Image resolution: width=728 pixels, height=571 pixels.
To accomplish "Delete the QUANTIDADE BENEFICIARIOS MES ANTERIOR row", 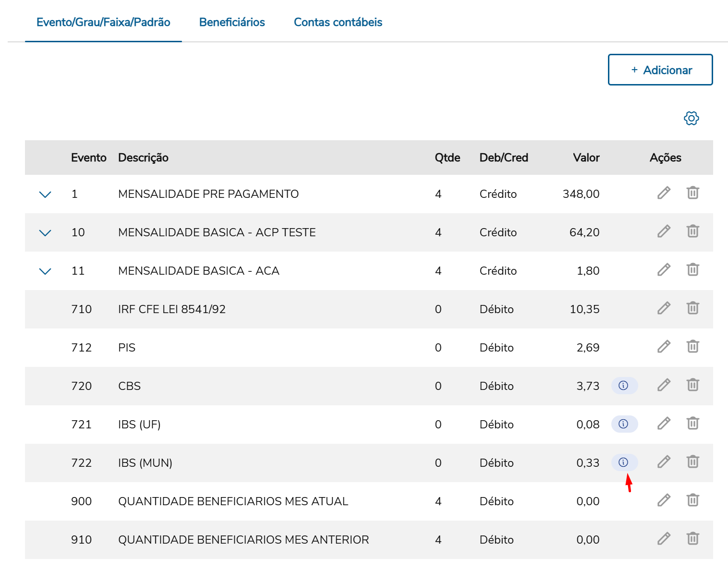I will pos(692,539).
